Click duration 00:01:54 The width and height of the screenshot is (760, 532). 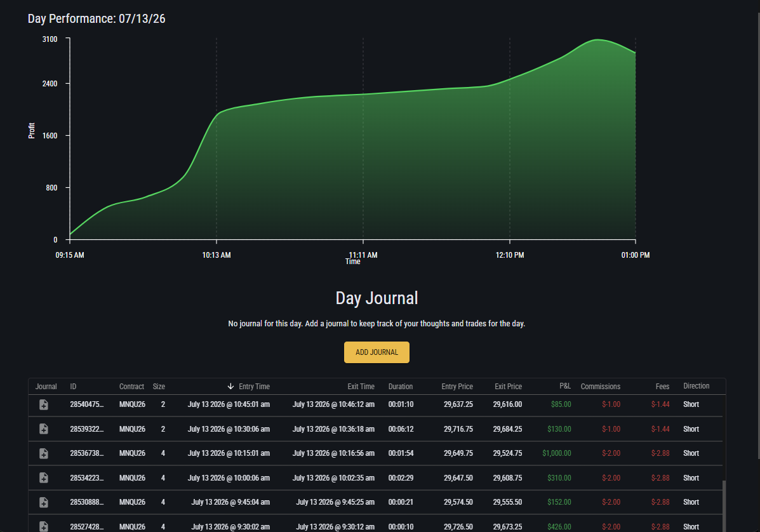click(x=401, y=453)
